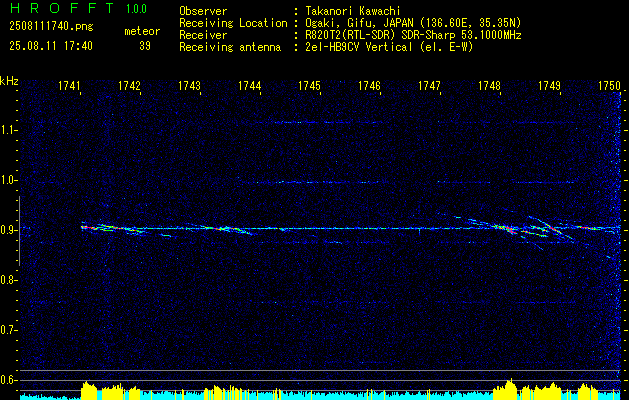Click the 1746 time marker

(369, 85)
